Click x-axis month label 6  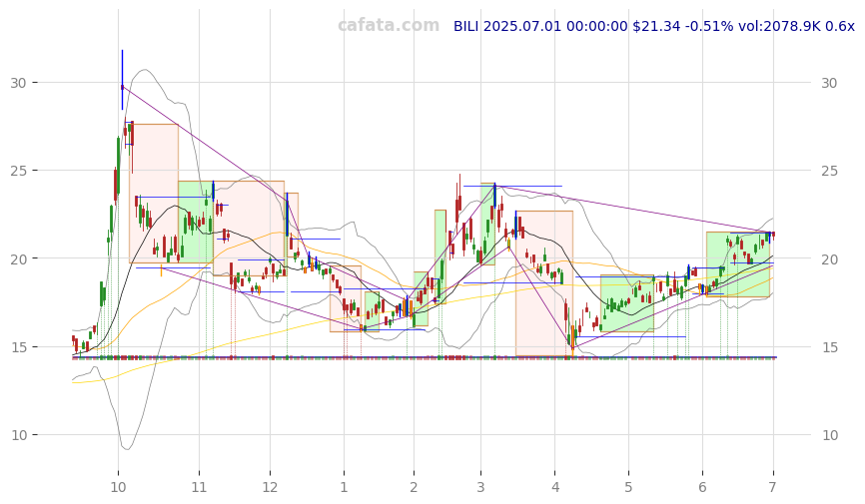(x=702, y=487)
